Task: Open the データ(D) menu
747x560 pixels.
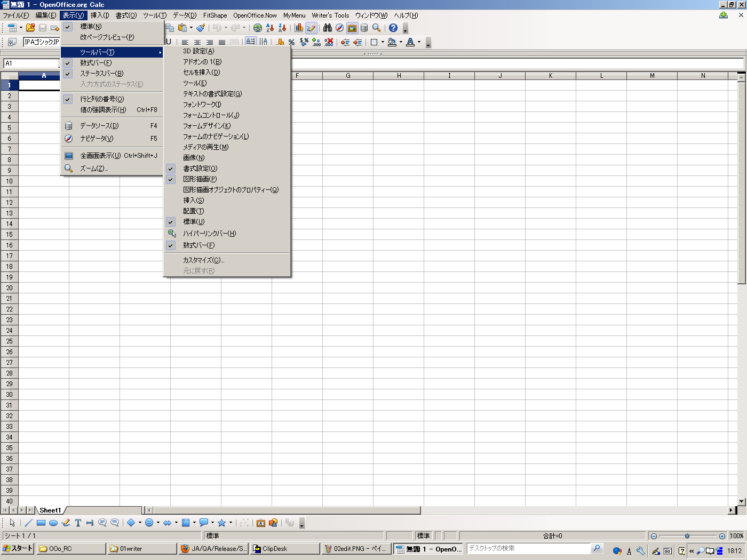Action: coord(185,15)
